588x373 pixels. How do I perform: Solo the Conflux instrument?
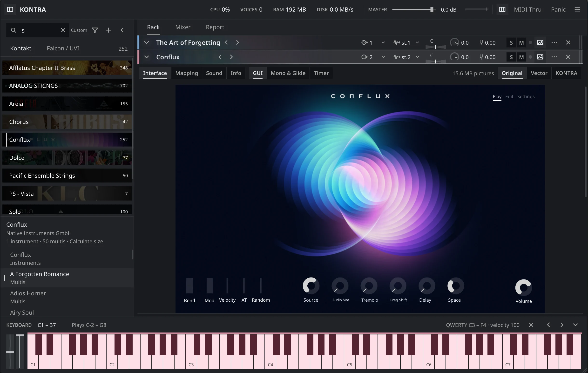tap(511, 57)
